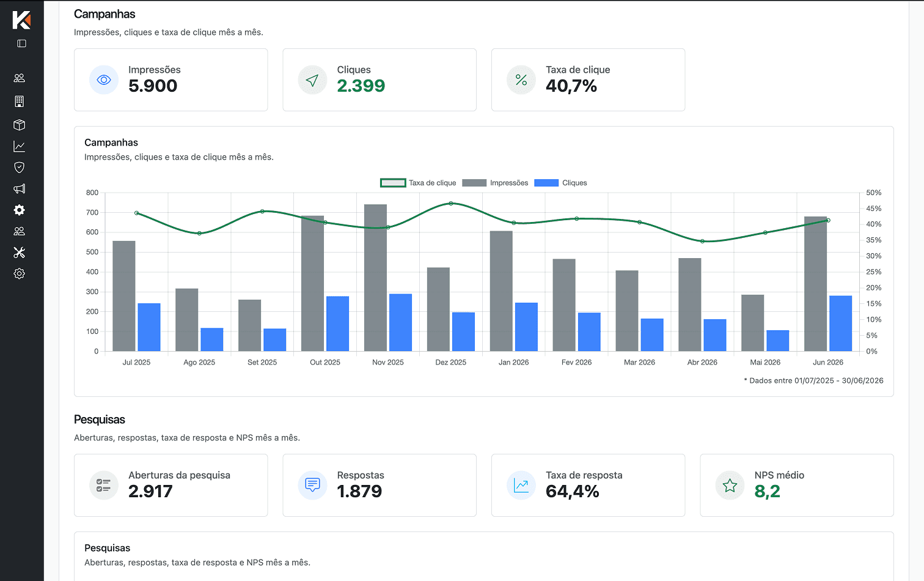Viewport: 924px width, 581px height.
Task: Open the shield checkmark sidebar icon
Action: tap(20, 168)
